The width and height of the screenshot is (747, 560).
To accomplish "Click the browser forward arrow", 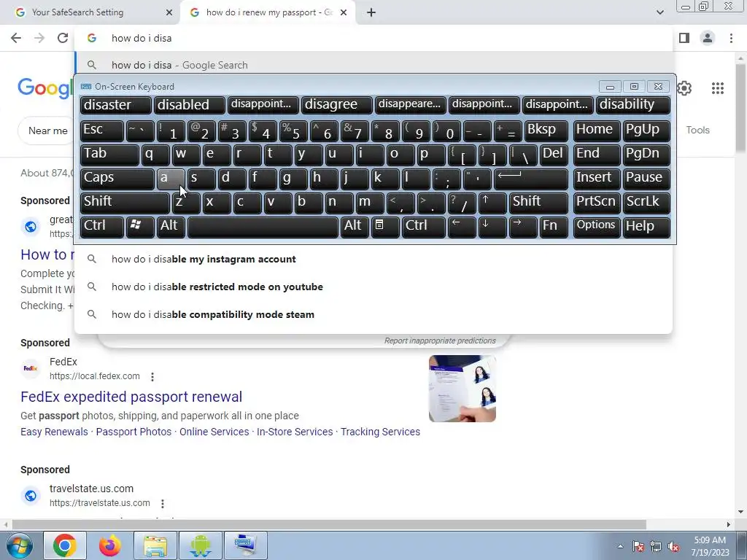I will 39,38.
